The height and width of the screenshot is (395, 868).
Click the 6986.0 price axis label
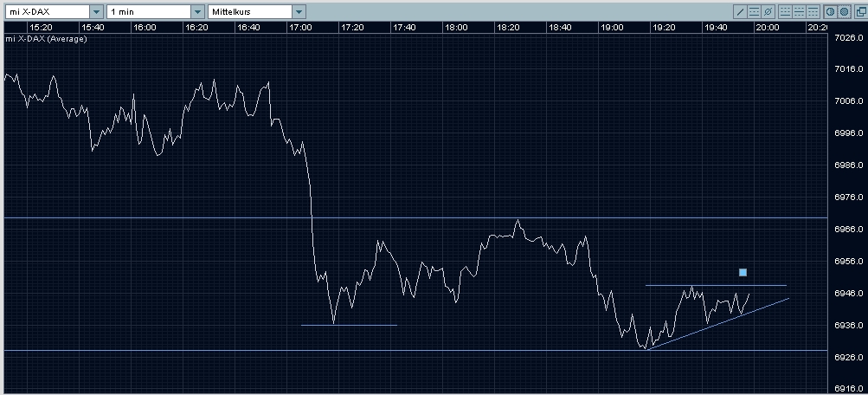coord(848,165)
